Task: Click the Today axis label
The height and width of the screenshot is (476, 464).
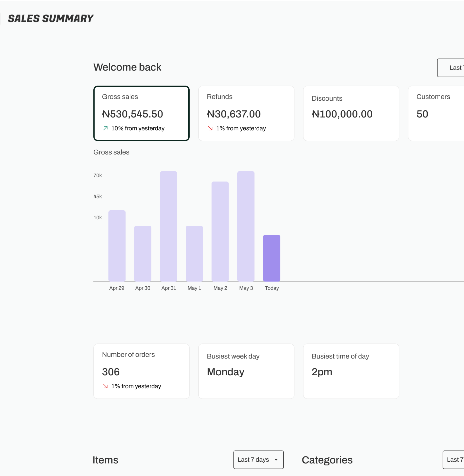Action: click(272, 288)
